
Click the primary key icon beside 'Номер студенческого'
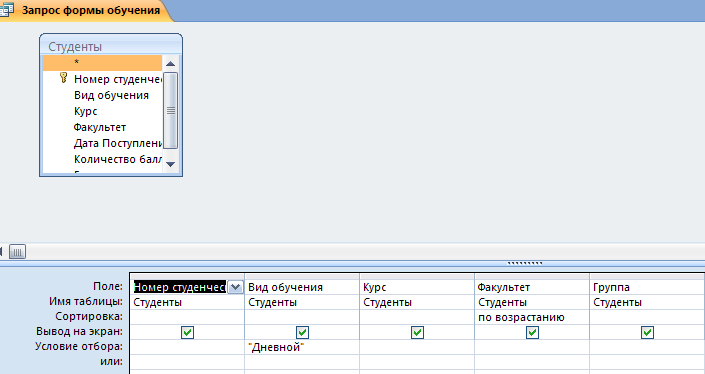click(x=63, y=78)
